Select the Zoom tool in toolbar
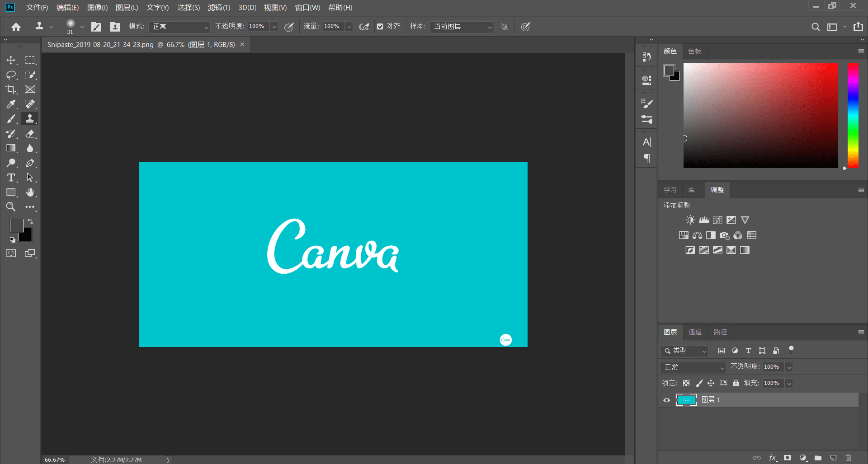Image resolution: width=868 pixels, height=464 pixels. tap(11, 207)
